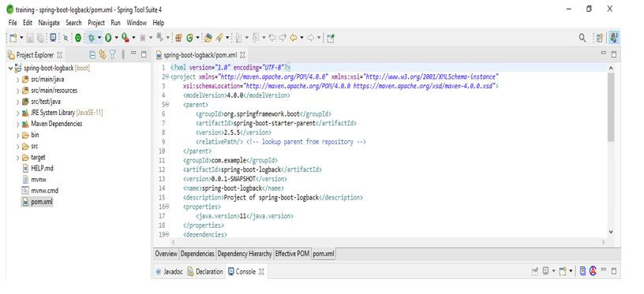This screenshot has height=294, width=644.
Task: Open the File menu
Action: [13, 23]
